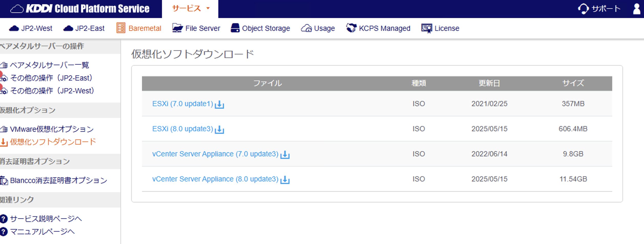Click the 更新日 column header

coord(490,83)
